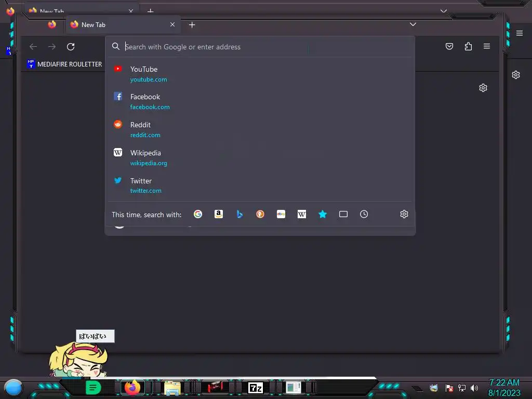Open the MEDIAFIRE ROULETTER bookmark
532x399 pixels.
coord(64,64)
